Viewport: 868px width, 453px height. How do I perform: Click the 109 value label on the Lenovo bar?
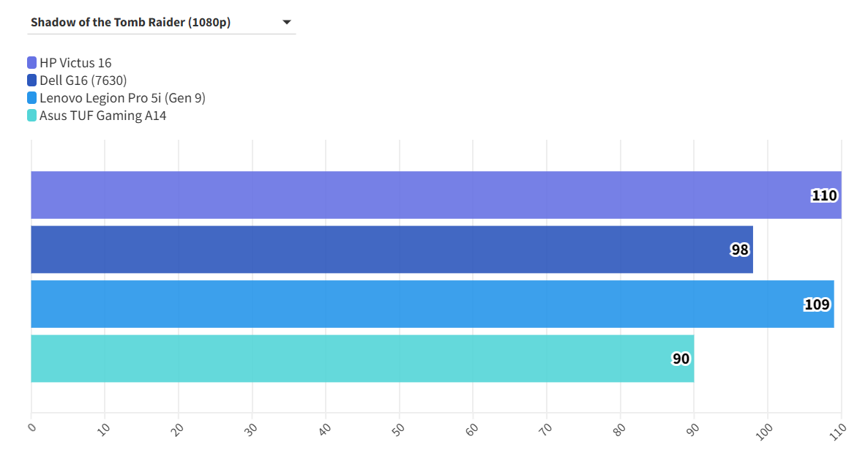[817, 304]
